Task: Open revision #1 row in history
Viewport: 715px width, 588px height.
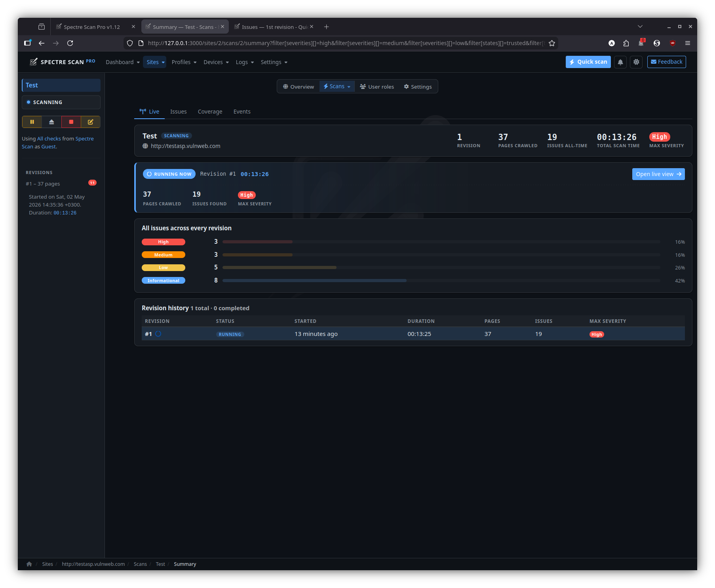Action: click(413, 334)
